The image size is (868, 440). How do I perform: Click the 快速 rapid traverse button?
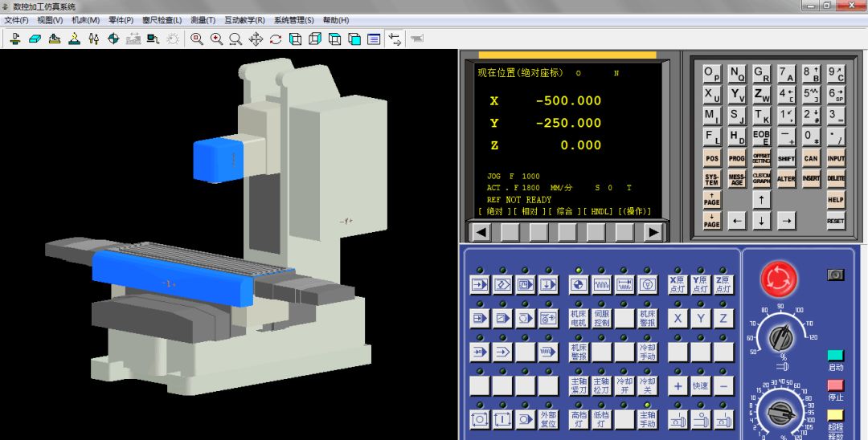(701, 386)
